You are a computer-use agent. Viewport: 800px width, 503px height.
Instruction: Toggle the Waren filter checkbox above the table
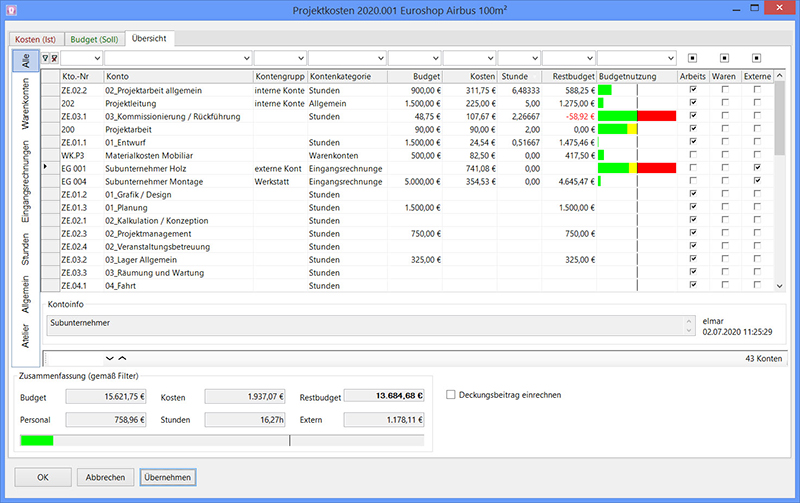[x=724, y=58]
